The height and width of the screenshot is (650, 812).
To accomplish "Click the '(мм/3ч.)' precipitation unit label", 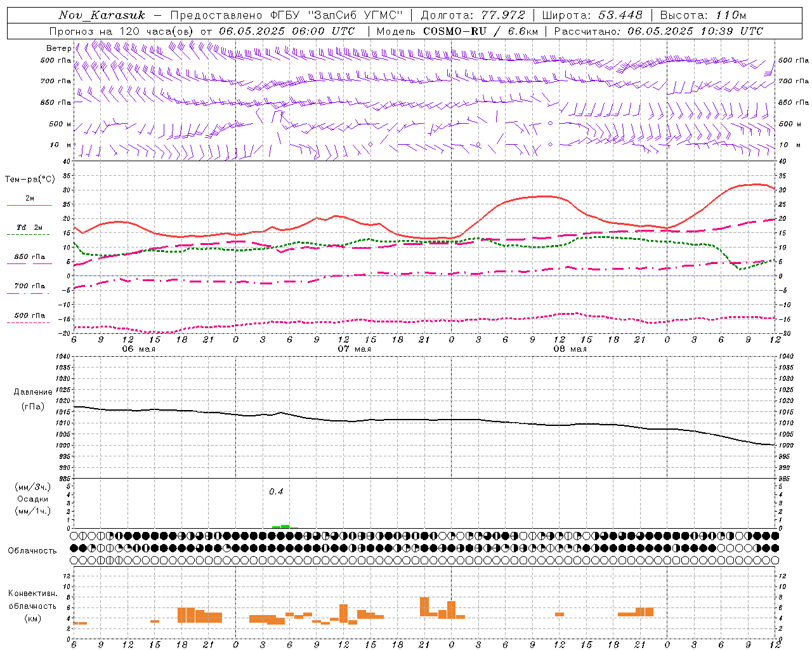I will coord(33,487).
